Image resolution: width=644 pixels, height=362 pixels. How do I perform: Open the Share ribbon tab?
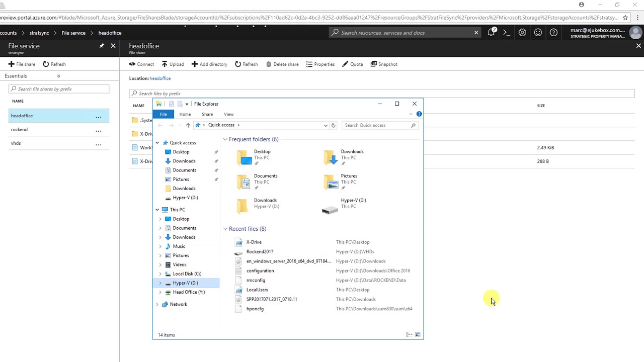pyautogui.click(x=207, y=114)
